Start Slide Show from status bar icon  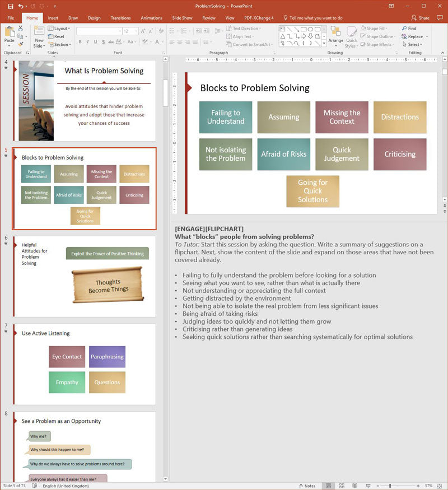(368, 486)
